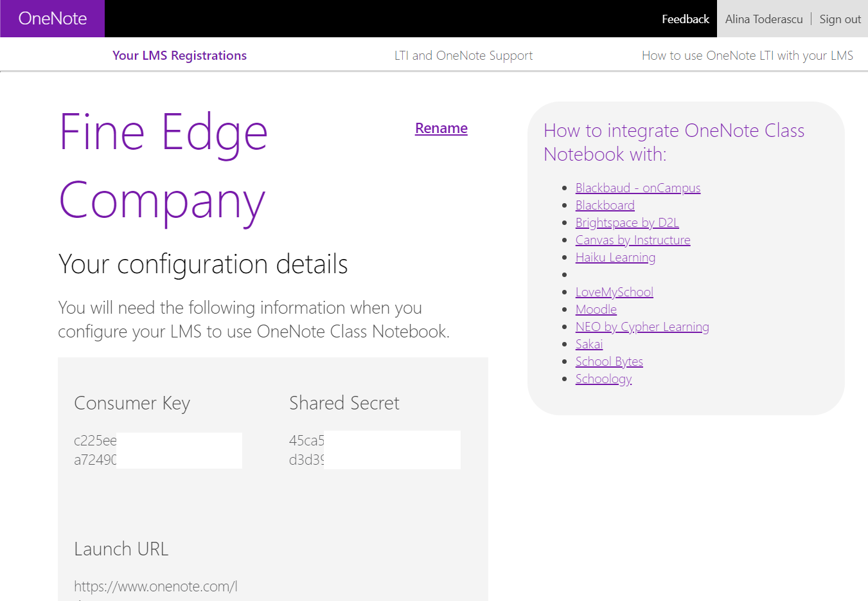Open the Feedback link
Screen dimensions: 868x601
686,19
